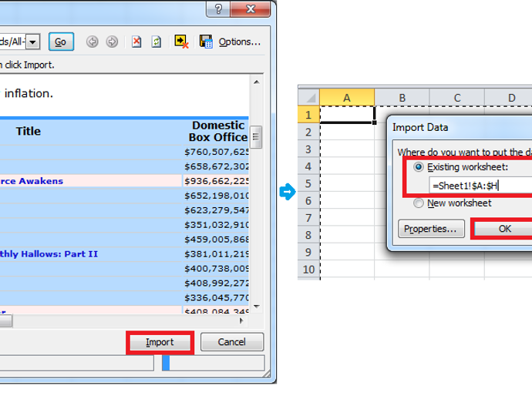Click the Stop loading red X icon

pyautogui.click(x=136, y=42)
